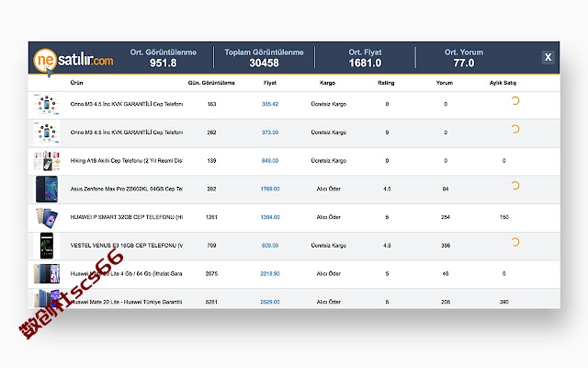The height and width of the screenshot is (368, 588).
Task: Click the 4.5 rating in the Asus Zenfone row
Action: click(387, 189)
